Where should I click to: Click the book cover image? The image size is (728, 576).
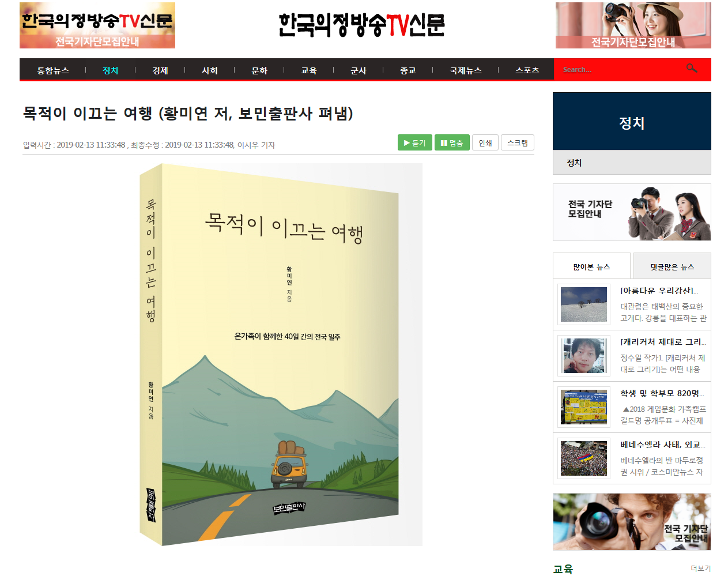coord(281,355)
